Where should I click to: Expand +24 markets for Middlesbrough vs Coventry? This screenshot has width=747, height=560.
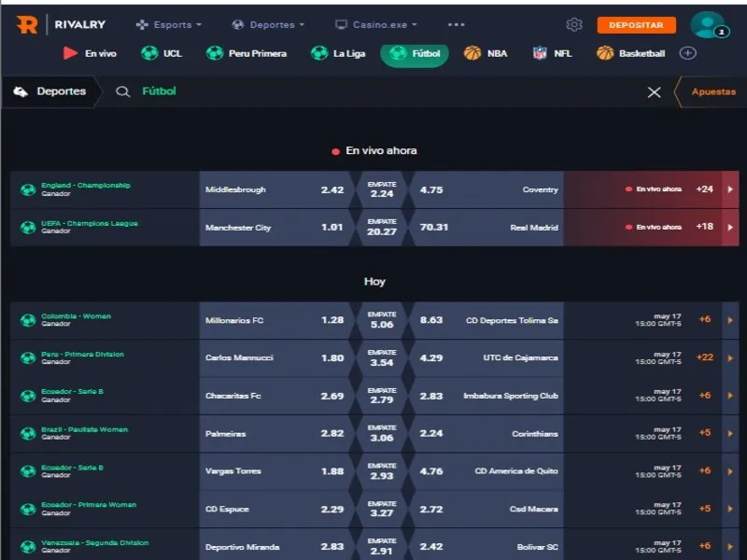(x=704, y=189)
